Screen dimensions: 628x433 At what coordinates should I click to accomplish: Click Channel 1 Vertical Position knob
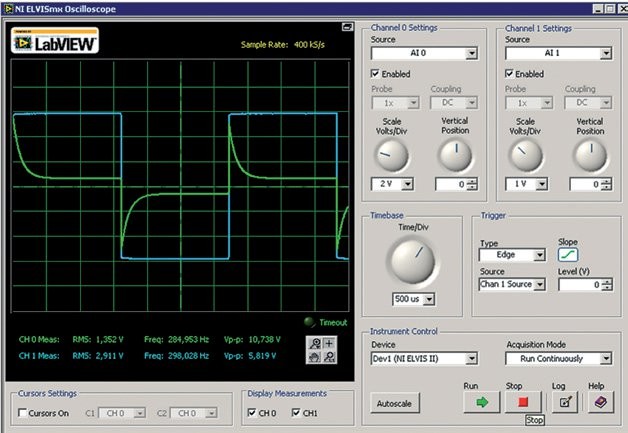click(x=591, y=156)
